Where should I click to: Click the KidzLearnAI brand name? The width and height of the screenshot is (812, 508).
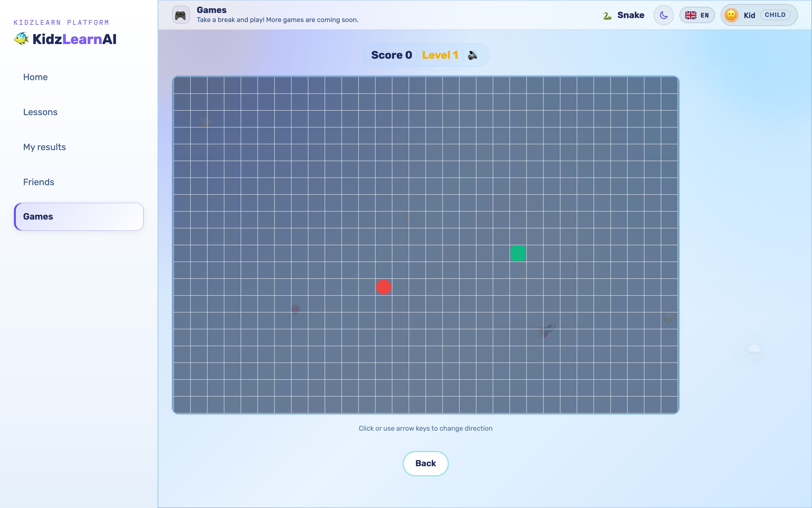point(74,39)
